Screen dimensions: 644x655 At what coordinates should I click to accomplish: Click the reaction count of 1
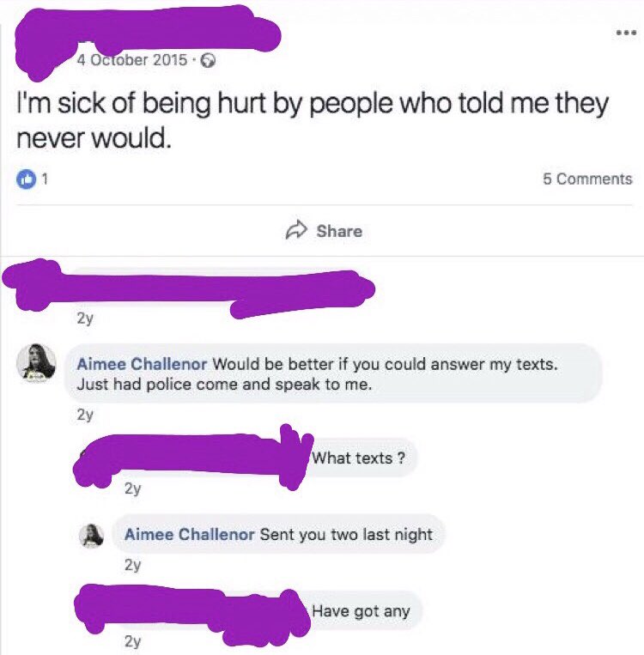click(45, 179)
